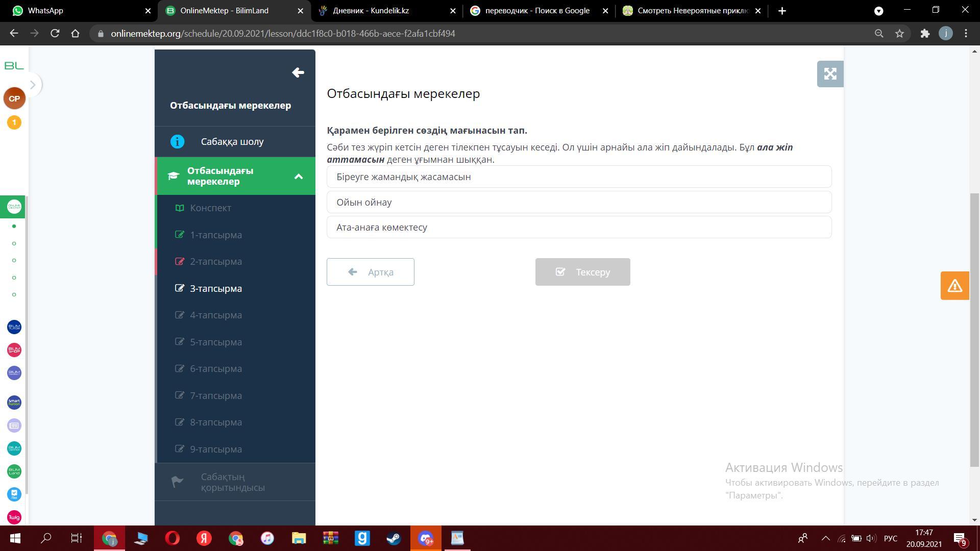Viewport: 980px width, 551px height.
Task: Click the orange warning report icon
Action: (954, 286)
